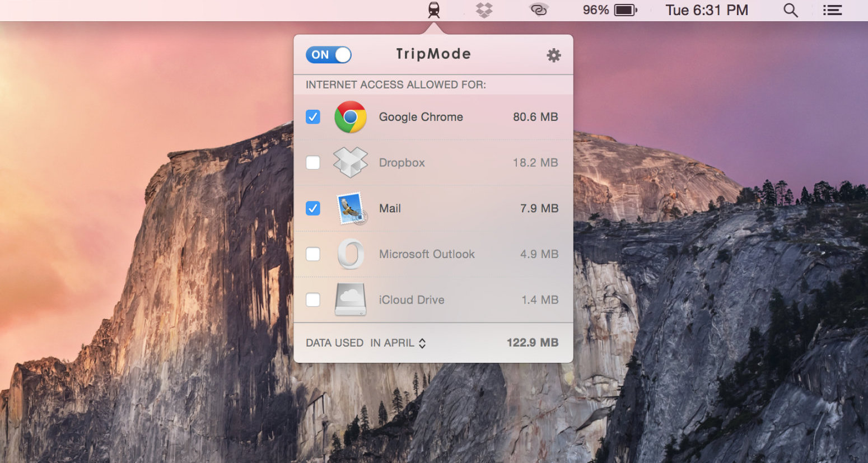Select the Google Chrome label
Image resolution: width=868 pixels, height=463 pixels.
pyautogui.click(x=421, y=117)
